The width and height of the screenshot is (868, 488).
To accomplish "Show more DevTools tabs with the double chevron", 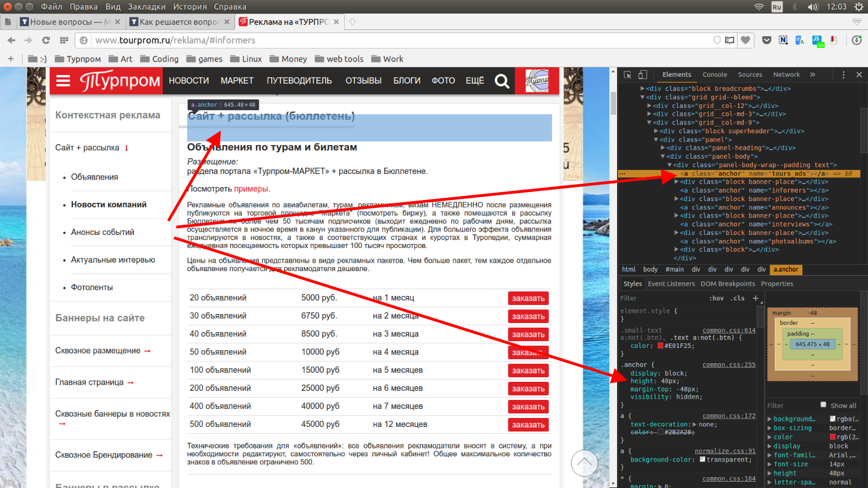I will 813,75.
